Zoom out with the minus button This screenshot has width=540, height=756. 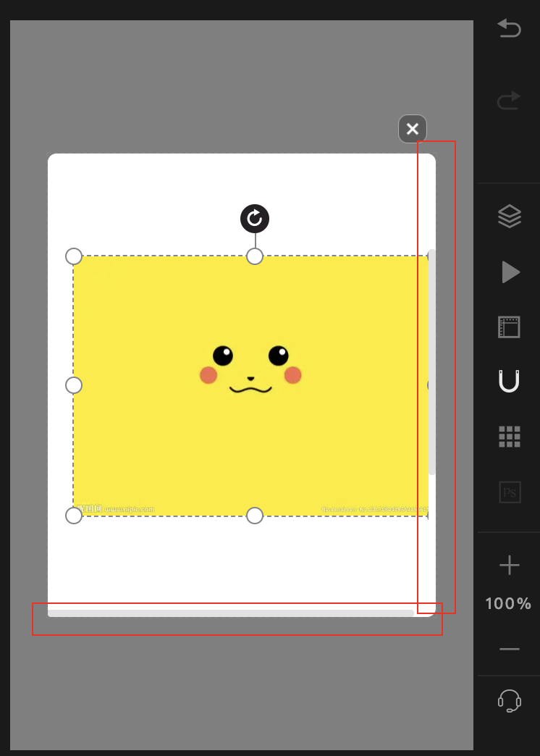509,649
